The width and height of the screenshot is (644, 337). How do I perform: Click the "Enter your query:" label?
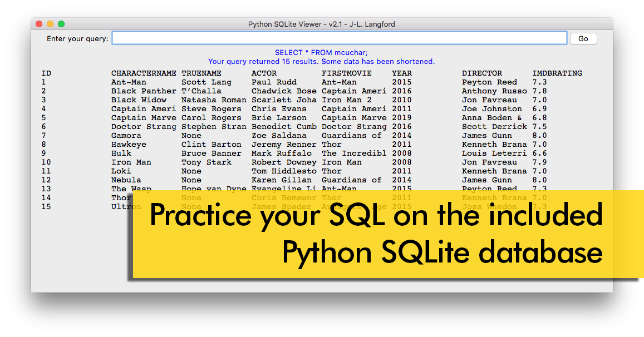click(77, 39)
